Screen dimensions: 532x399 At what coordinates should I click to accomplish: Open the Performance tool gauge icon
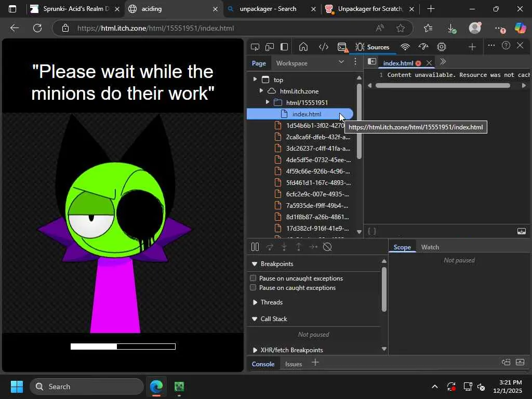(x=423, y=47)
